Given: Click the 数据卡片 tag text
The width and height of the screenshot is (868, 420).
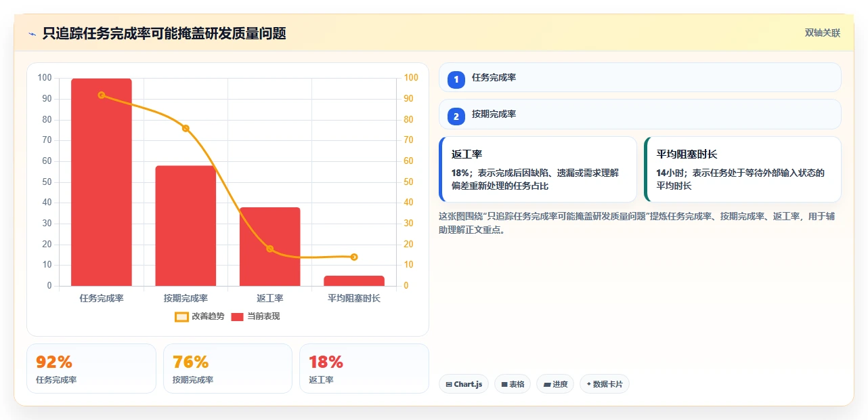Looking at the screenshot, I should 607,384.
